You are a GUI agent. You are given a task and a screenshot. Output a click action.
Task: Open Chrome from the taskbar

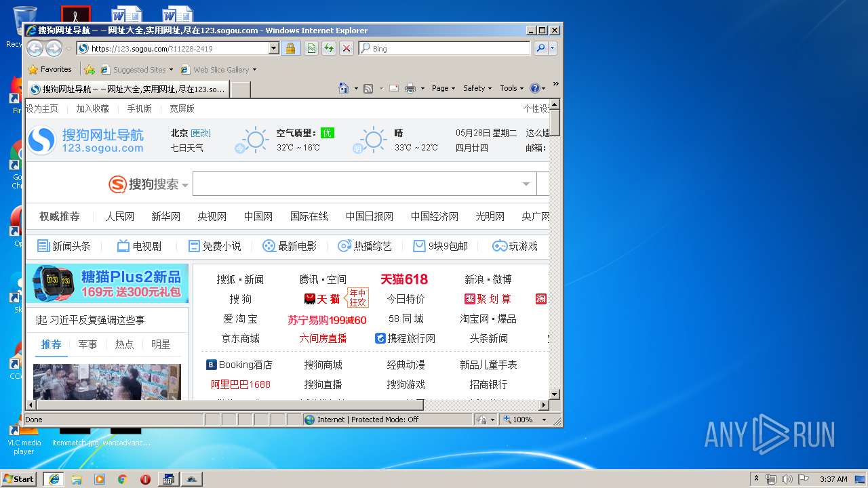click(x=122, y=479)
